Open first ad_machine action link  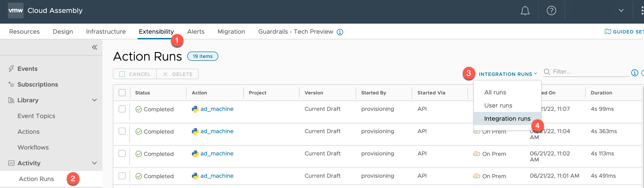217,109
